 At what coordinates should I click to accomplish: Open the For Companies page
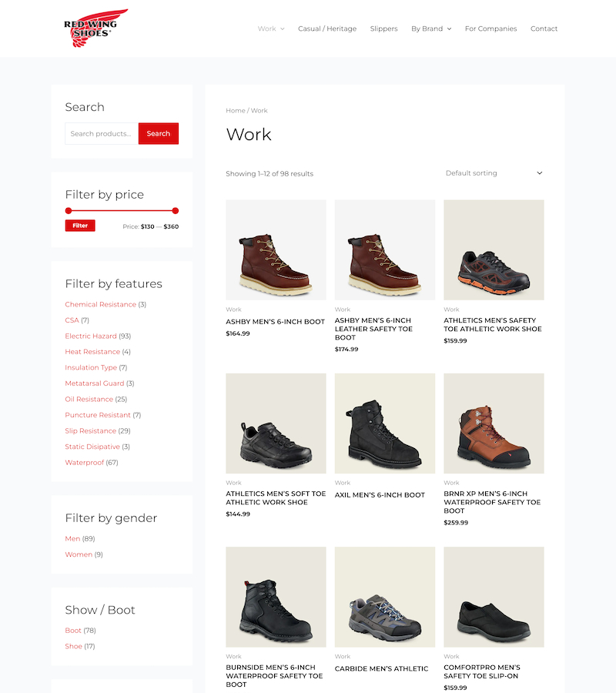[x=490, y=28]
